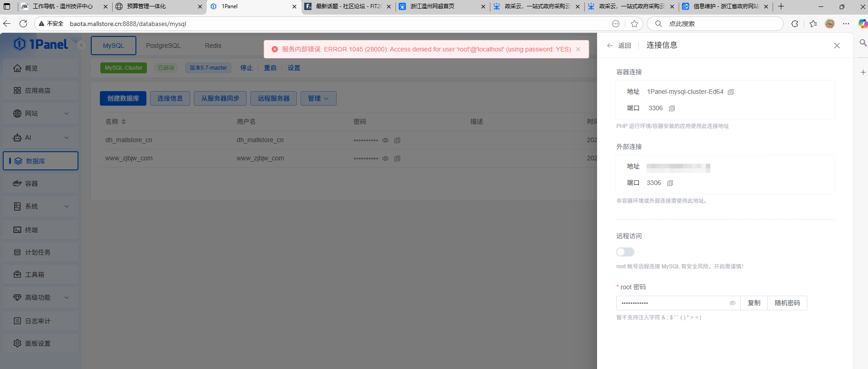868x369 pixels.
Task: Open 计划任务 in sidebar
Action: (41, 252)
